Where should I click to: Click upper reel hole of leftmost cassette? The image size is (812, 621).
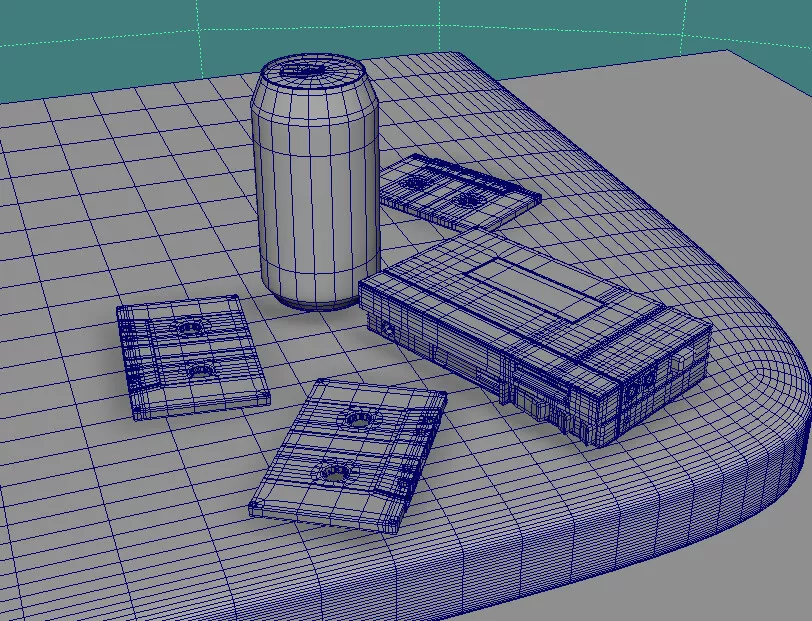tap(188, 327)
